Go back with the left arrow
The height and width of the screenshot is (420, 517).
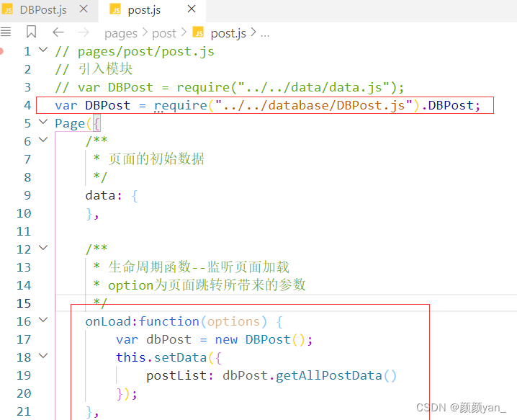[x=58, y=32]
